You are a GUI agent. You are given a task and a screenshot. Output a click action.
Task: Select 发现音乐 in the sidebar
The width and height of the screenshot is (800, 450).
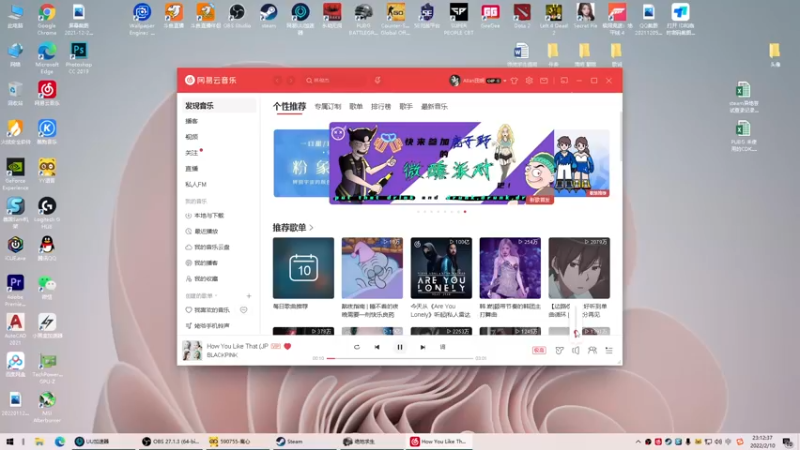[x=219, y=106]
